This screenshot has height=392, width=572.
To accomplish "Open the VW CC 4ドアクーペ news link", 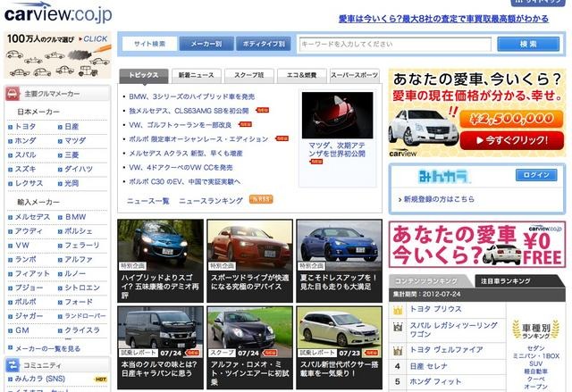I will pyautogui.click(x=181, y=168).
